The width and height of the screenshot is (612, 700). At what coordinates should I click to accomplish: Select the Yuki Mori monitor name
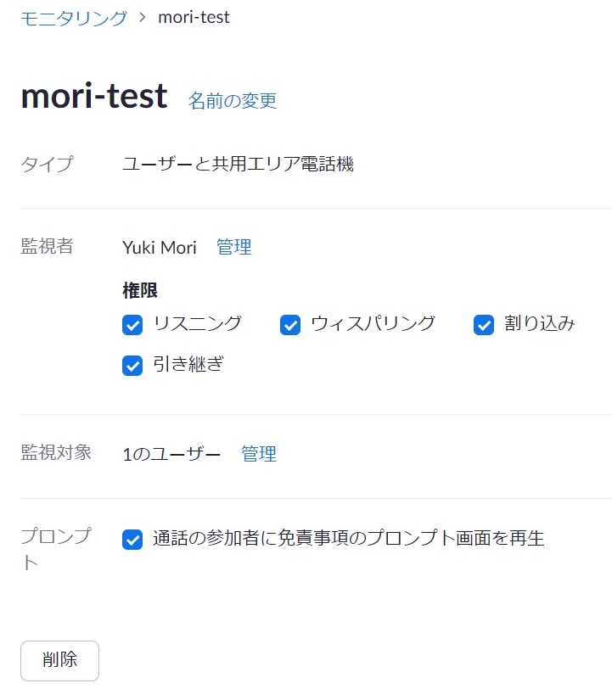[x=160, y=247]
